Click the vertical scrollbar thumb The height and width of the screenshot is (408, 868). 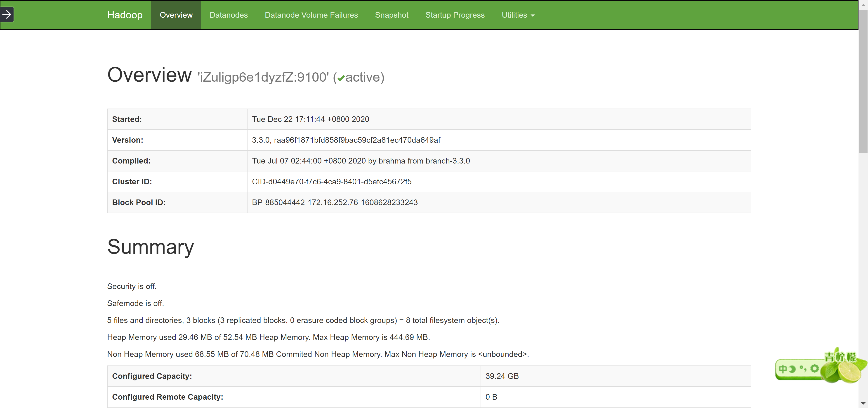coord(863,81)
